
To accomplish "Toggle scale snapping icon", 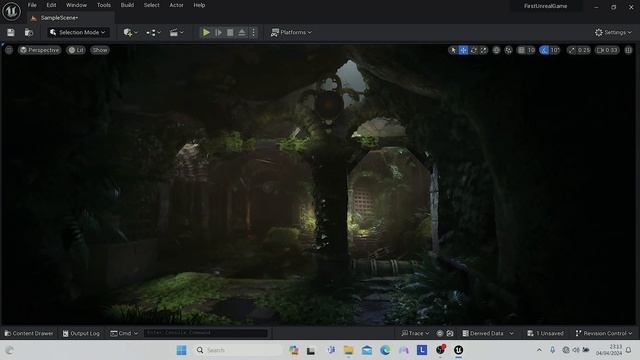I will [571, 50].
